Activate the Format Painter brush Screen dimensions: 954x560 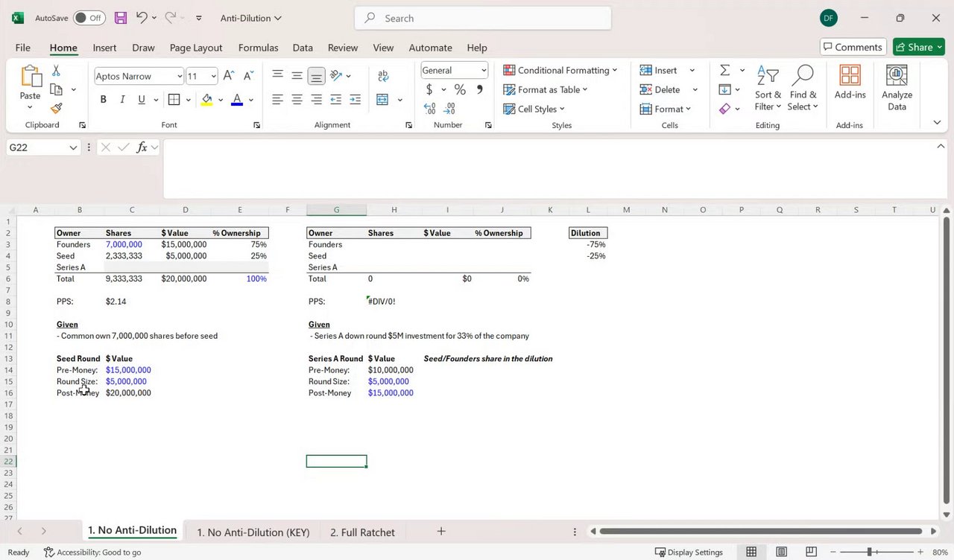56,108
